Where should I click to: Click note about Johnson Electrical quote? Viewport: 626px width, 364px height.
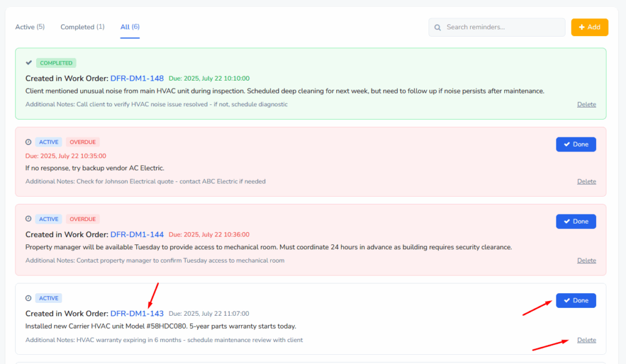click(145, 181)
